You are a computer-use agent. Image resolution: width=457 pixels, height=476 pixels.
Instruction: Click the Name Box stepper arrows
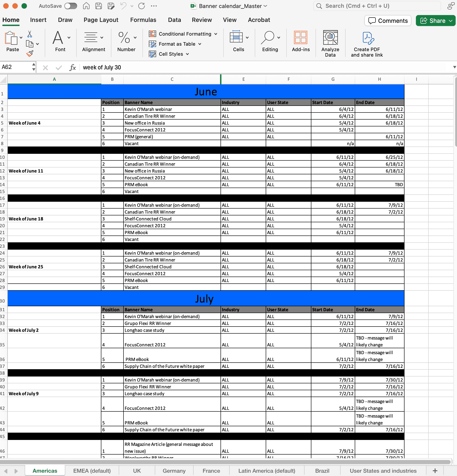[34, 67]
